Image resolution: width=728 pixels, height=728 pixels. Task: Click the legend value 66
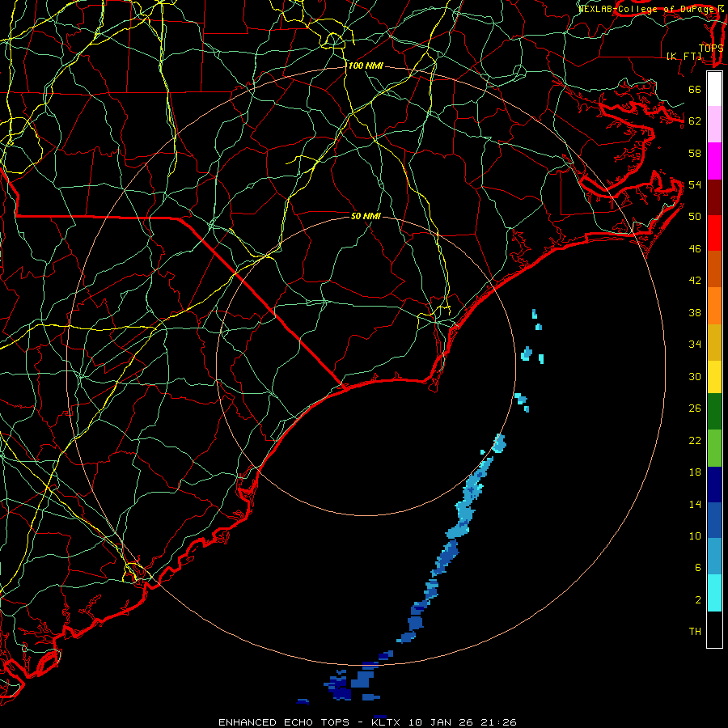click(x=695, y=89)
